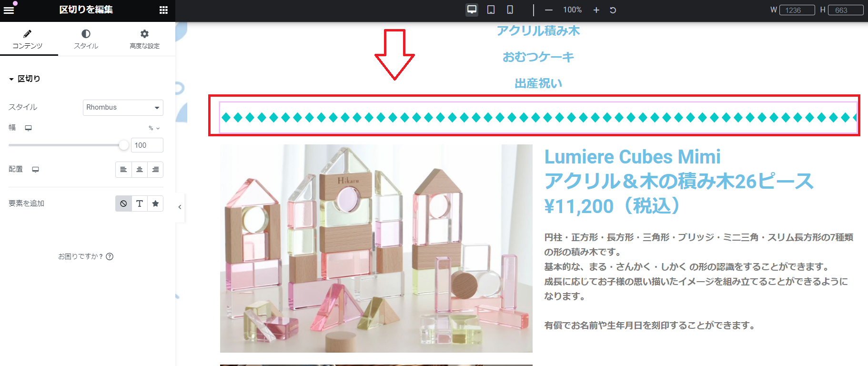Collapse the editor side panel
The image size is (868, 366).
point(180,207)
